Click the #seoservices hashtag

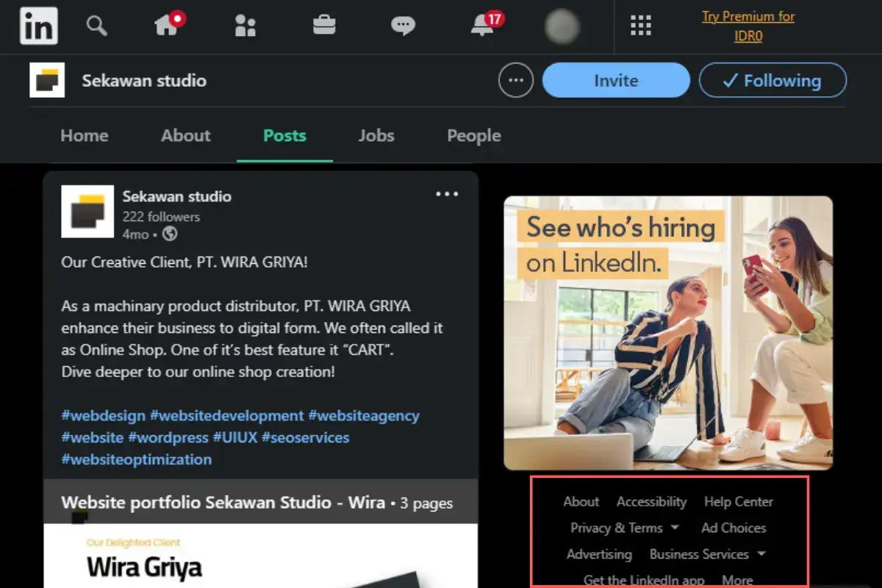point(305,437)
